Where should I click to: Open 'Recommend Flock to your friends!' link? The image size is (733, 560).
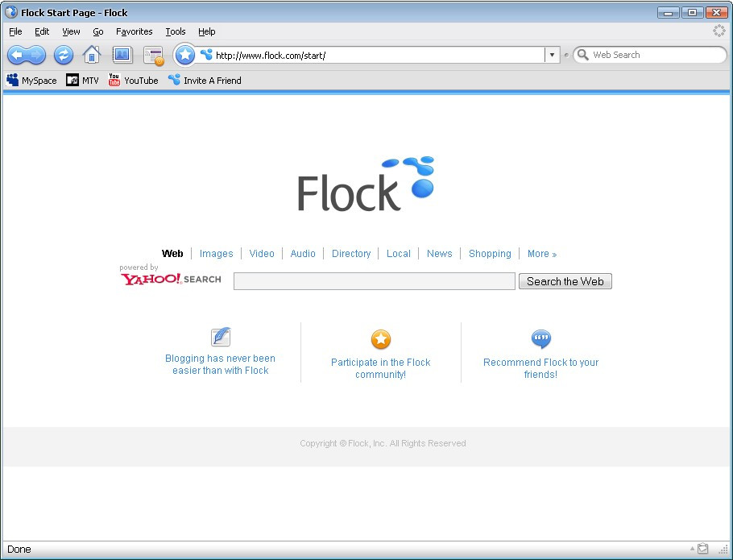coord(540,368)
